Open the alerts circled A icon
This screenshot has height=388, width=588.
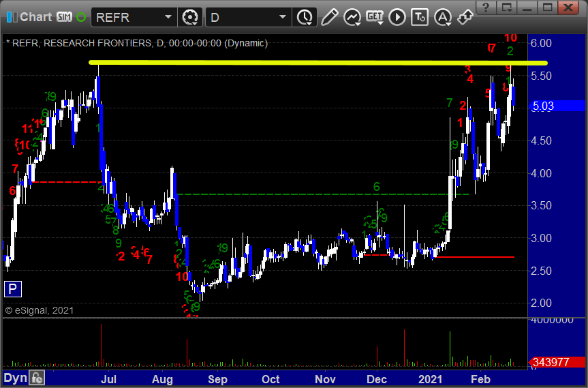coord(443,17)
